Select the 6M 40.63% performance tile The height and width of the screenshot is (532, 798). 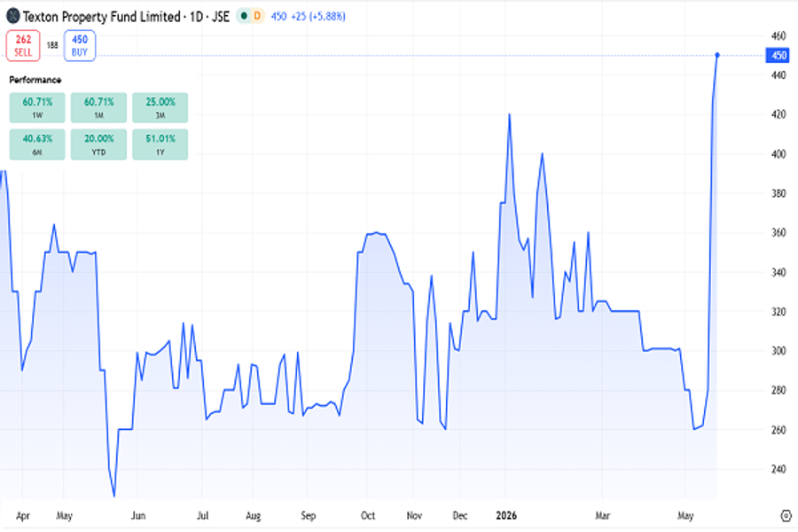coord(37,144)
